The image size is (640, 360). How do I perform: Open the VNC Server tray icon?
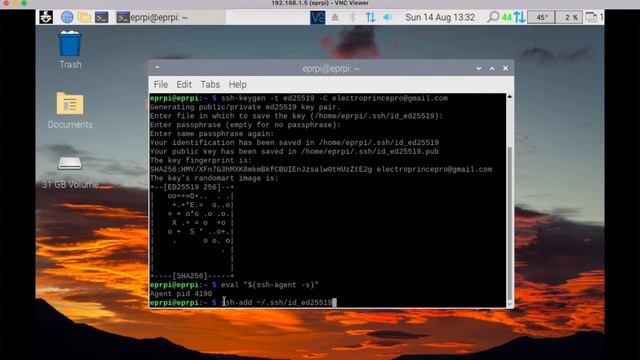coord(318,17)
